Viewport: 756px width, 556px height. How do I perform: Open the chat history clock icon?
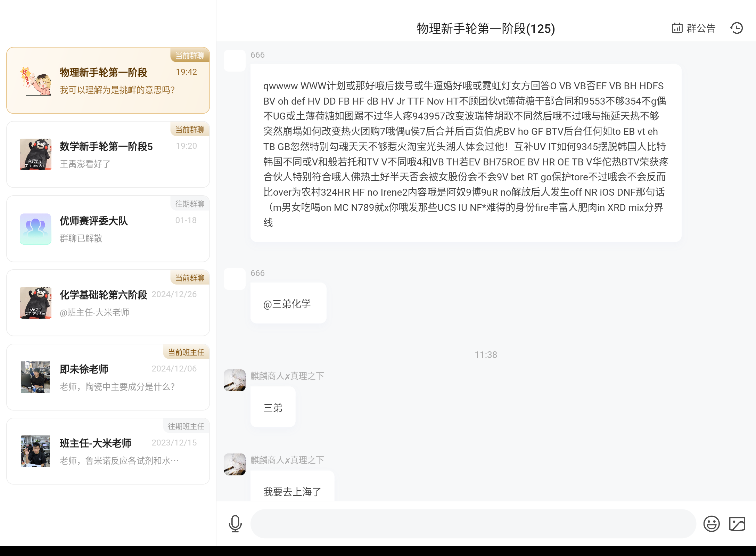click(737, 28)
